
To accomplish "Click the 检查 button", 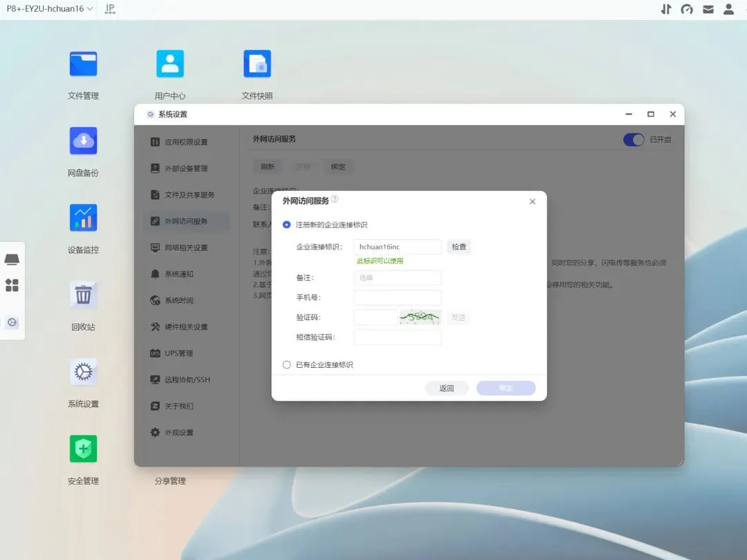I will point(459,247).
